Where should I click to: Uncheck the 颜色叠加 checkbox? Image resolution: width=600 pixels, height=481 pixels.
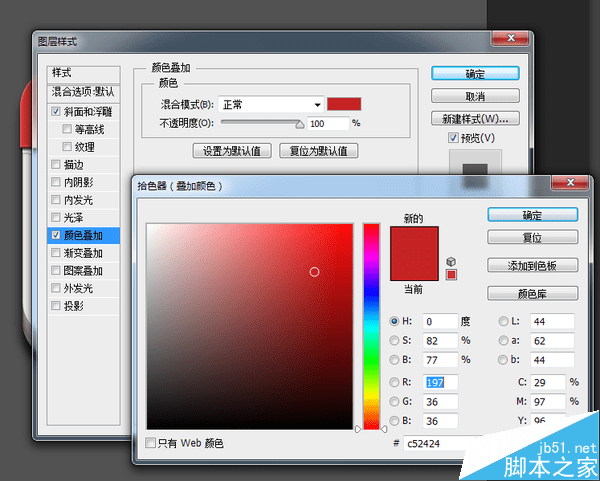(x=56, y=235)
